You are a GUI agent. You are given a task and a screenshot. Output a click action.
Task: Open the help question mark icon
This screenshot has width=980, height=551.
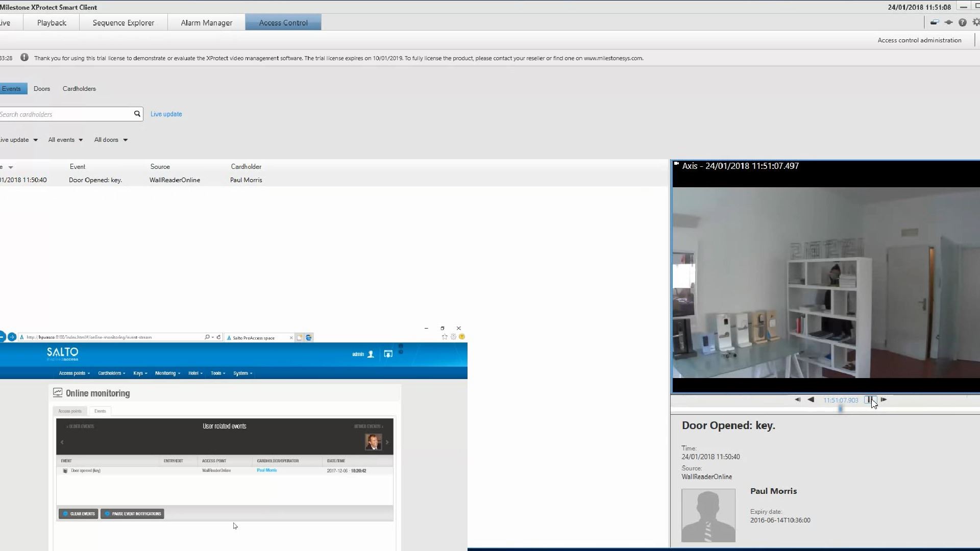pyautogui.click(x=962, y=22)
